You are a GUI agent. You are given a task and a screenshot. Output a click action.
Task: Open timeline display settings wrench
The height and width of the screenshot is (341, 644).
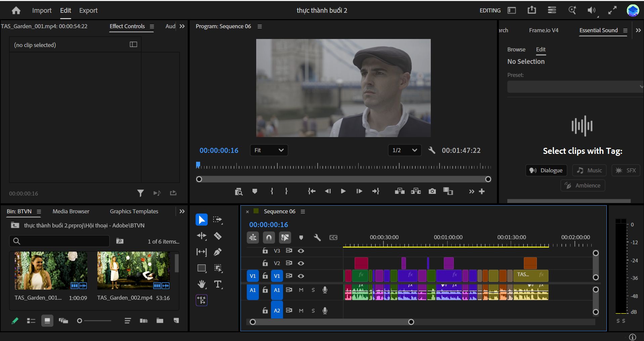click(x=317, y=238)
